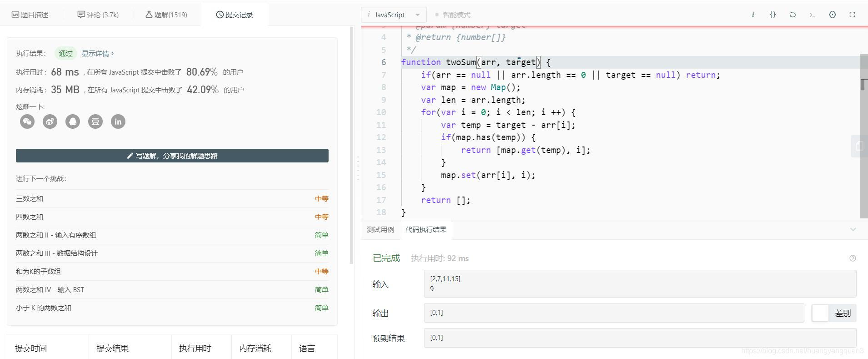This screenshot has height=359, width=868.
Task: Open editor settings gear icon
Action: point(833,15)
